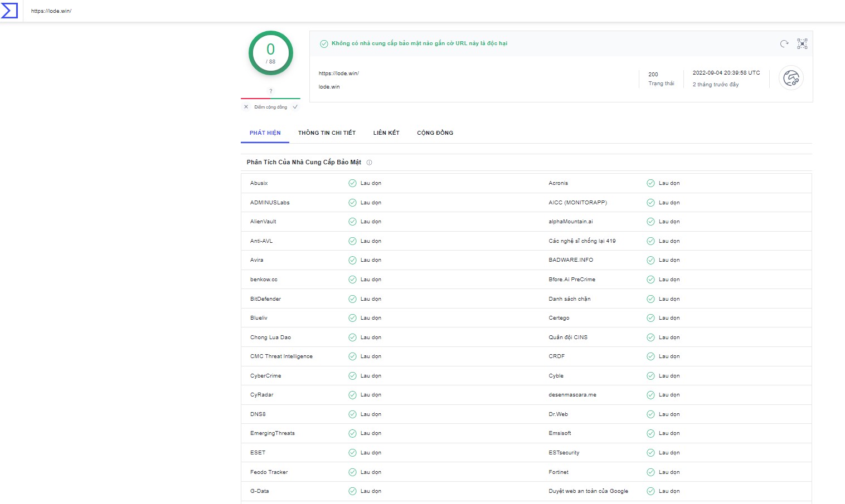Click the check icon in CRDF row
The width and height of the screenshot is (845, 504).
(650, 356)
